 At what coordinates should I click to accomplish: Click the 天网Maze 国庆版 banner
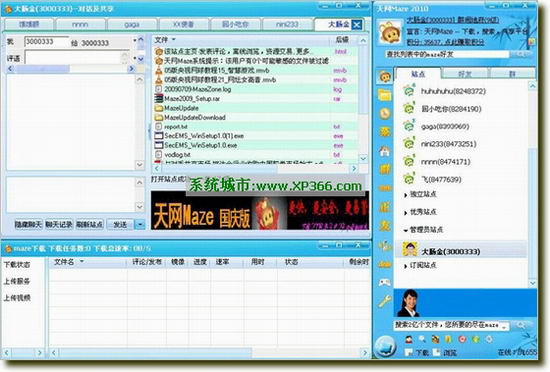(260, 211)
